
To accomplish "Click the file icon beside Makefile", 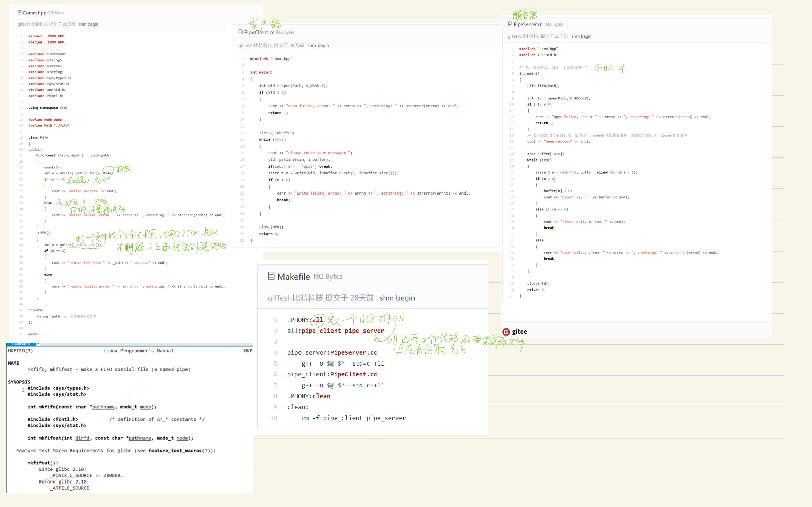I will 271,276.
